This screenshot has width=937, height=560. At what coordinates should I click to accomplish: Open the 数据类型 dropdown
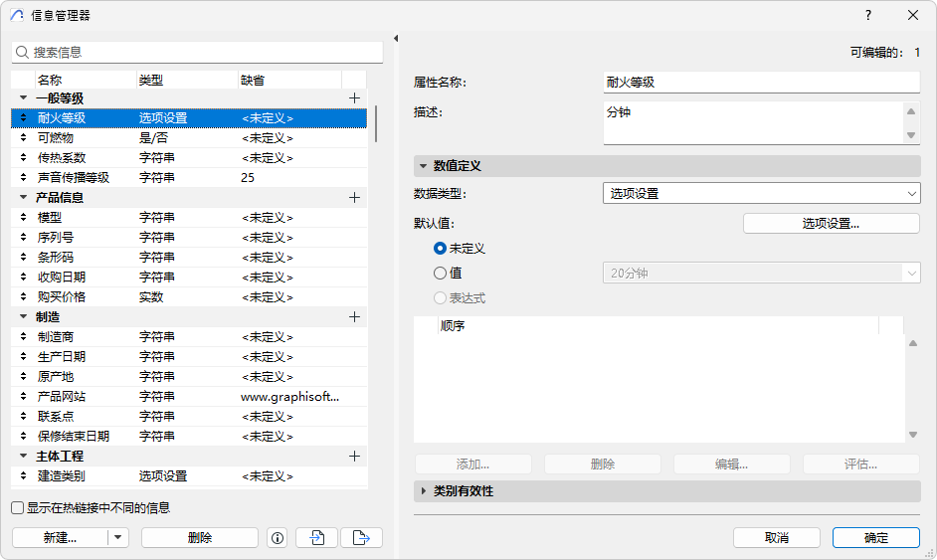click(761, 194)
